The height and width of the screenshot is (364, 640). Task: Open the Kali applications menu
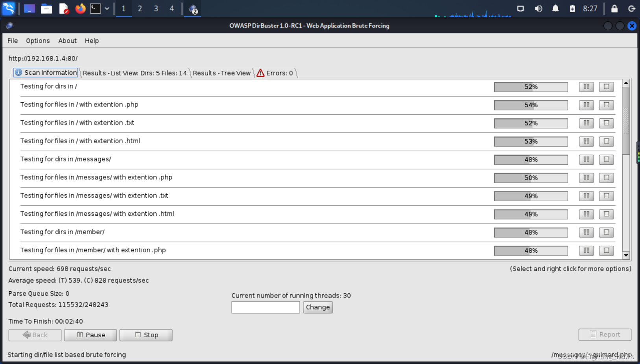(8, 8)
